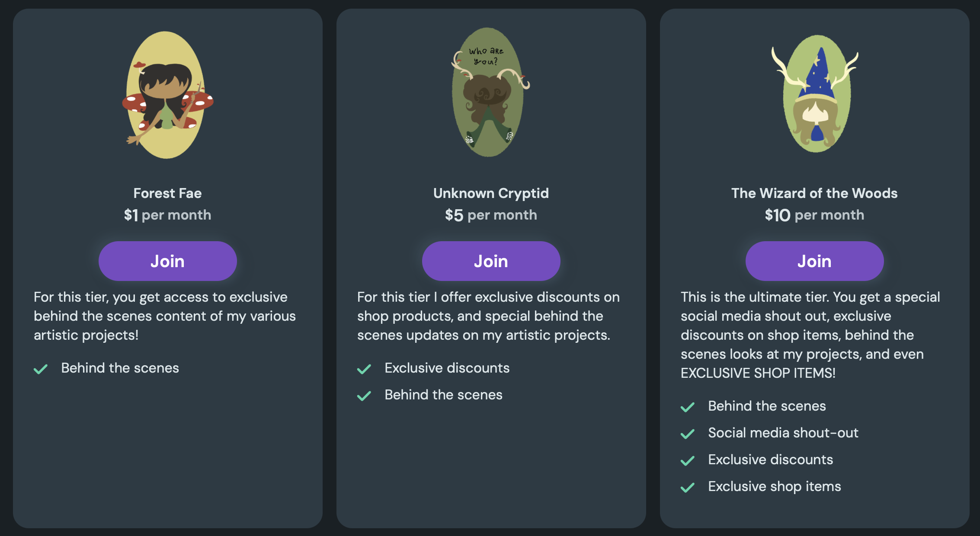Click checkmark beside Social media shout-out
The height and width of the screenshot is (536, 980).
pos(688,434)
